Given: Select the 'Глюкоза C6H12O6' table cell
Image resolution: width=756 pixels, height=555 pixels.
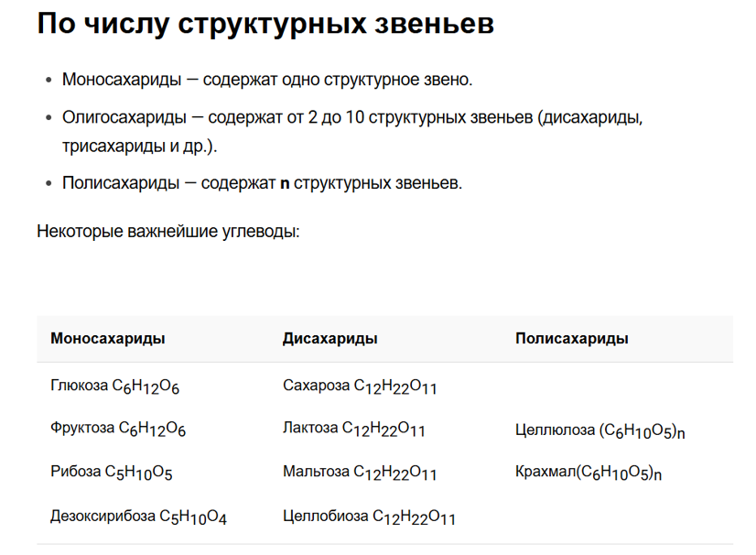Looking at the screenshot, I should coord(114,386).
